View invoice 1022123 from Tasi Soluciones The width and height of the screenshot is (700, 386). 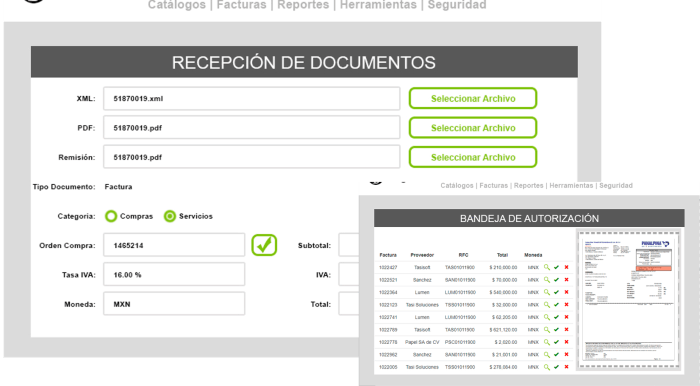[x=546, y=305]
